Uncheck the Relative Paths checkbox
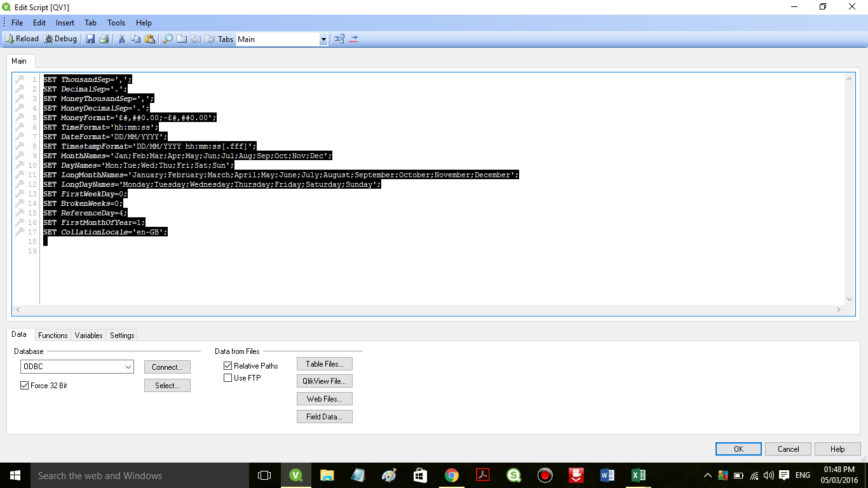Screen dimensions: 868x488 click(x=227, y=366)
